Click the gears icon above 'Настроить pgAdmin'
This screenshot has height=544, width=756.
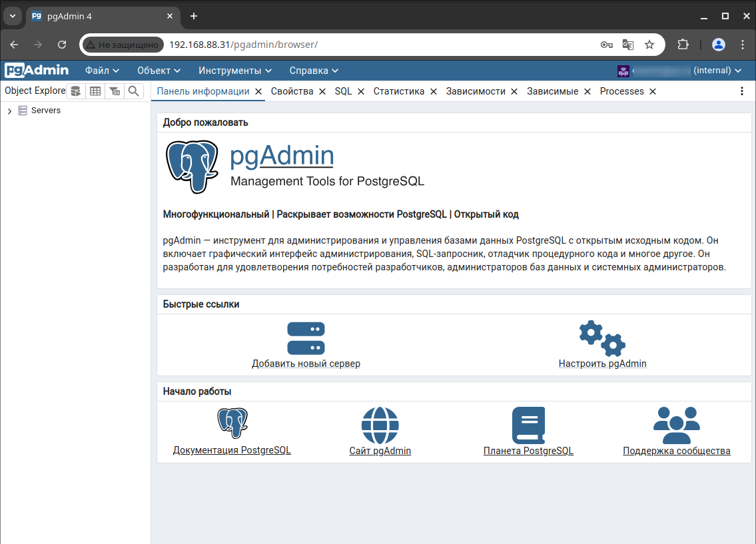(x=602, y=338)
